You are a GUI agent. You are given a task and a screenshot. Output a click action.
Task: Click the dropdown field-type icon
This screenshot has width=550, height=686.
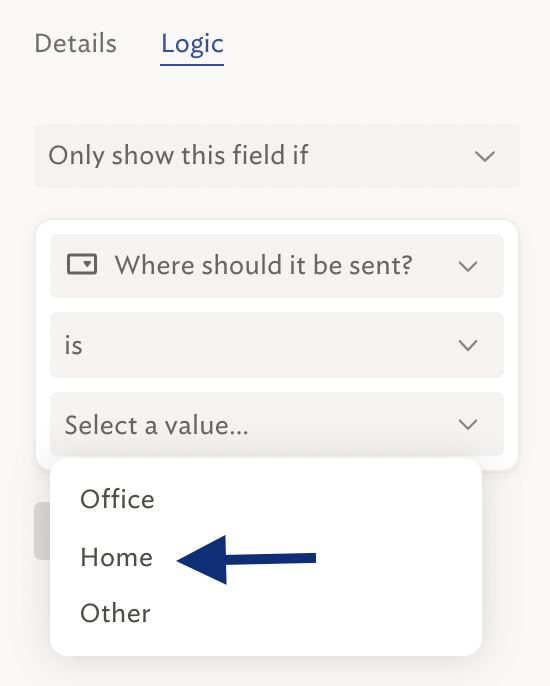point(82,265)
